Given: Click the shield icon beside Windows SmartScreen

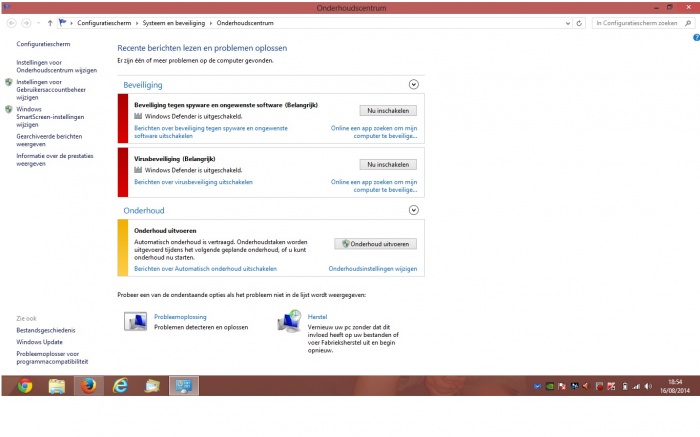Looking at the screenshot, I should coord(8,109).
